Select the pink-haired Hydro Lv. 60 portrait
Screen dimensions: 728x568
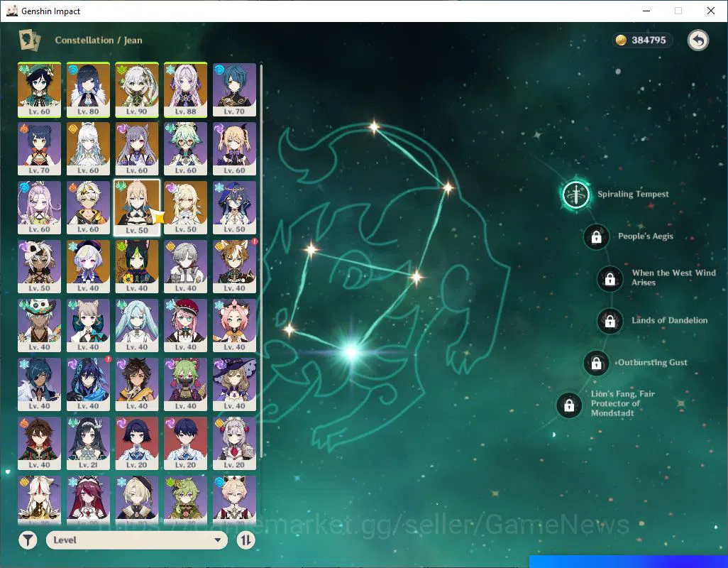(40, 207)
